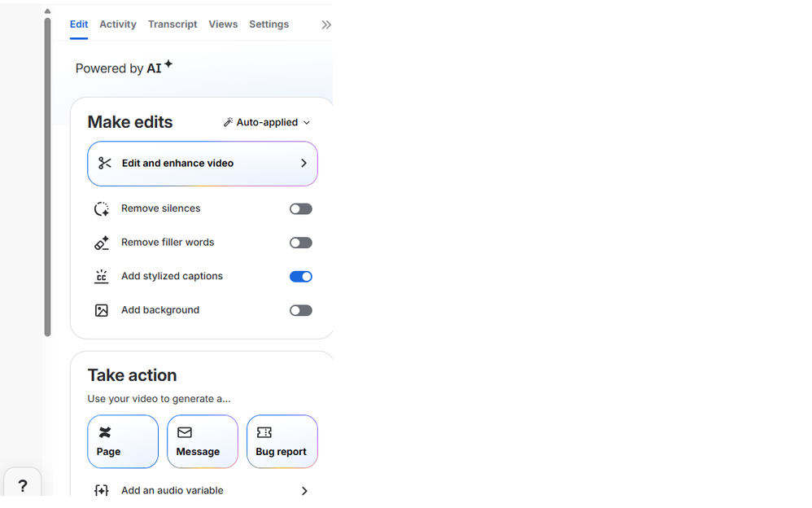
Task: Switch to the Edit tab
Action: pos(79,24)
